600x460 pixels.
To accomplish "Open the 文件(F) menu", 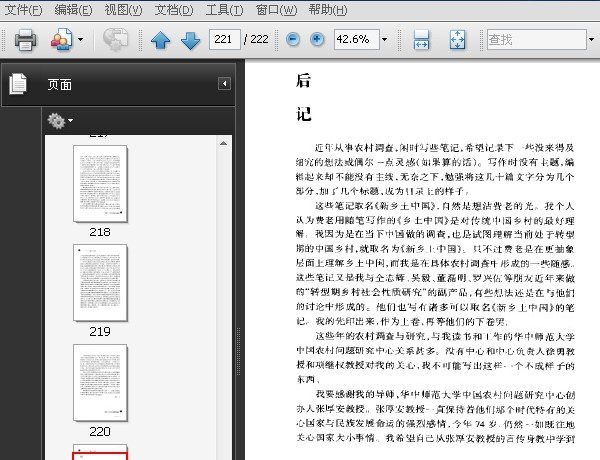I will coord(23,10).
